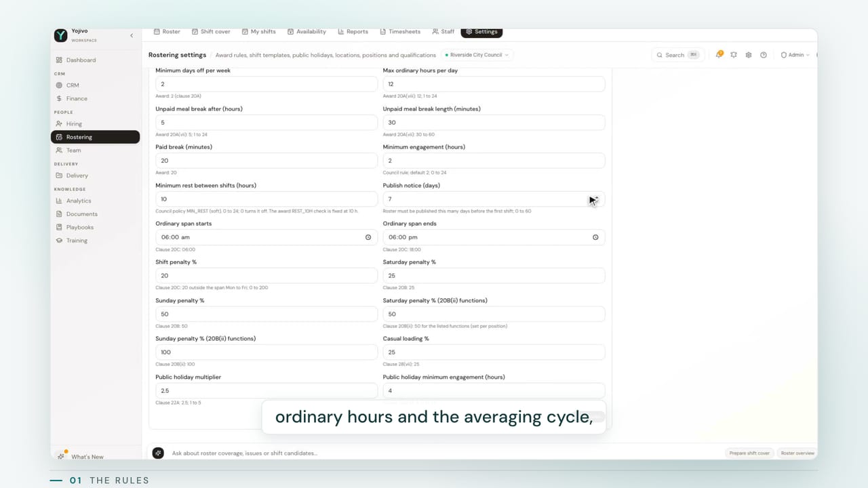The height and width of the screenshot is (488, 868).
Task: Click the help question mark icon
Action: 764,55
